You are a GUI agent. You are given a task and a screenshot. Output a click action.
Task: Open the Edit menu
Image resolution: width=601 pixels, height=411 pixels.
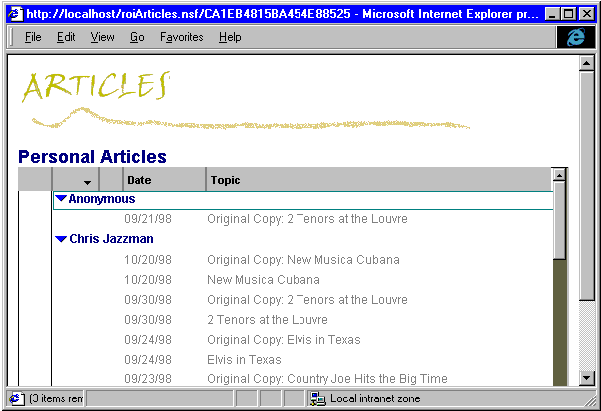[66, 37]
